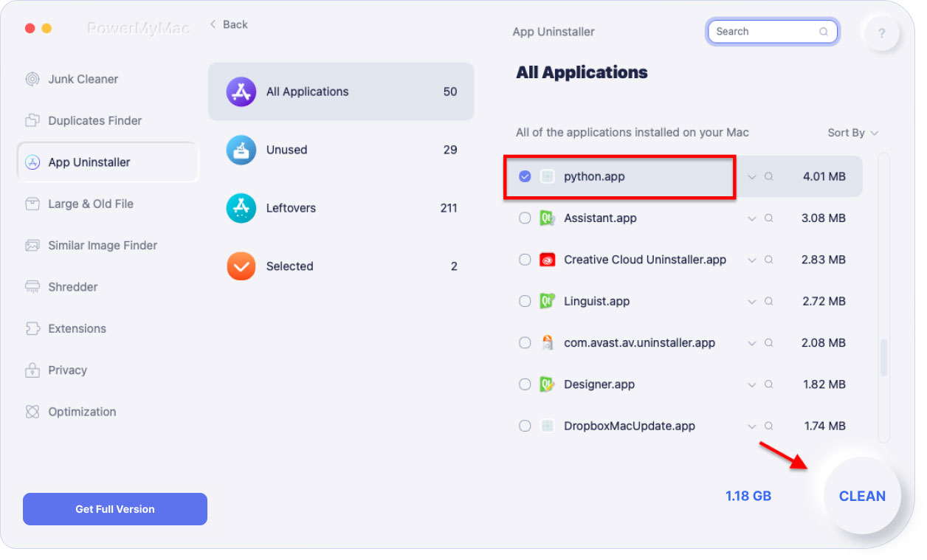Click the All Applications purple icon
This screenshot has width=927, height=560.
click(241, 91)
